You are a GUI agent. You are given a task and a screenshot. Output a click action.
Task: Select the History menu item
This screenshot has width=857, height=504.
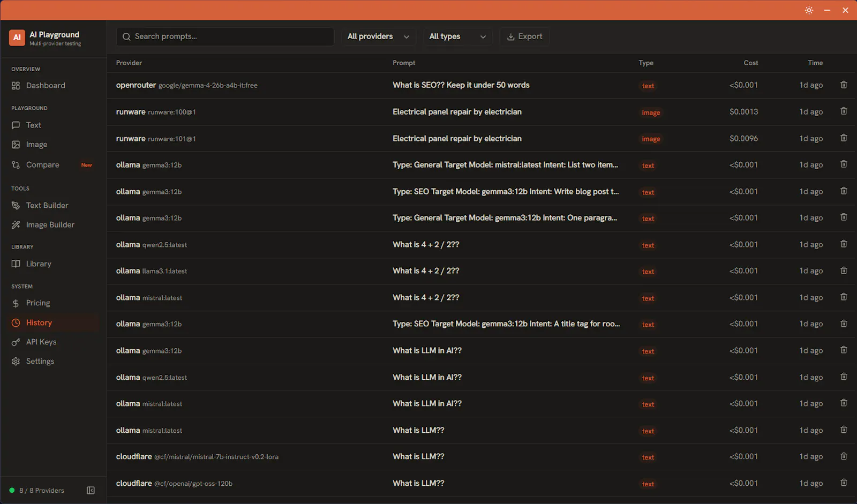coord(54,323)
